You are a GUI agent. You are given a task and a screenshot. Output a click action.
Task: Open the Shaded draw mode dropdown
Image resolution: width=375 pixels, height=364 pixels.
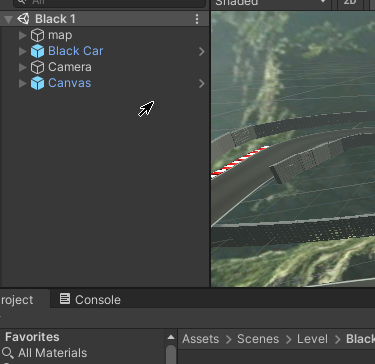271,3
